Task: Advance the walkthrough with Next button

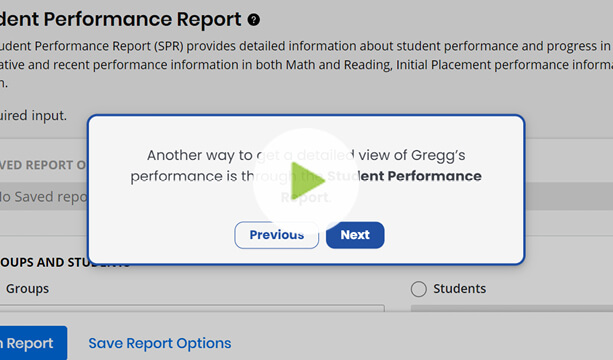Action: coord(355,235)
